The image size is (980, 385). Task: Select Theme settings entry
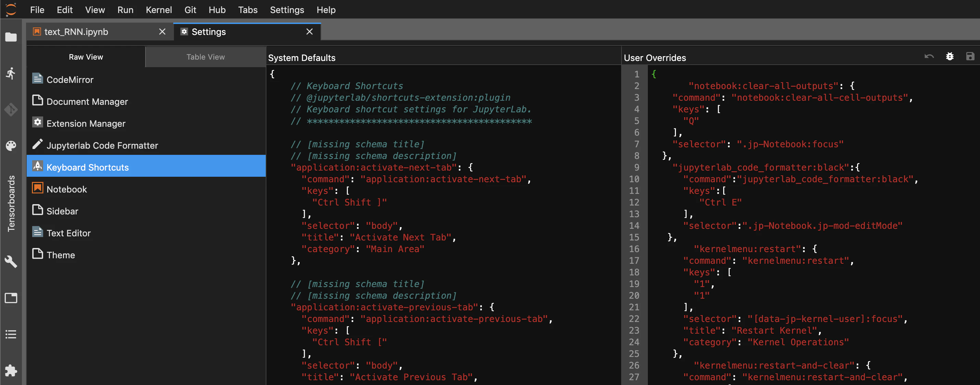pyautogui.click(x=146, y=254)
